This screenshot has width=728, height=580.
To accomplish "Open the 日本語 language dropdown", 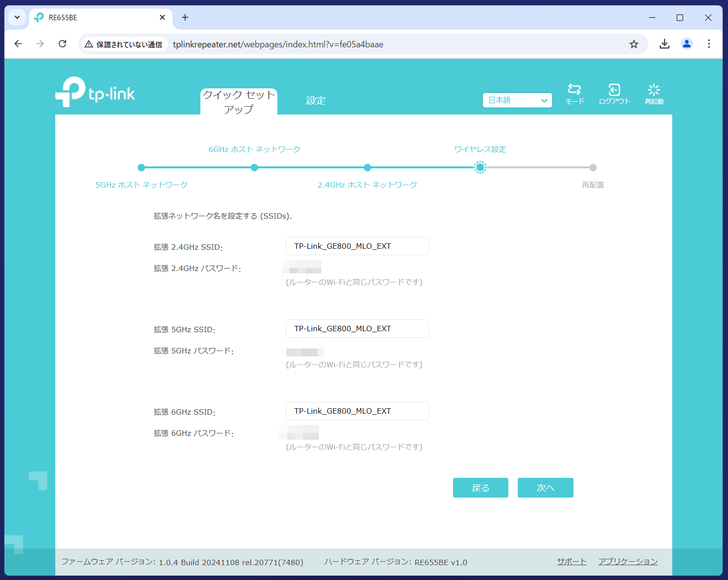I will (517, 100).
